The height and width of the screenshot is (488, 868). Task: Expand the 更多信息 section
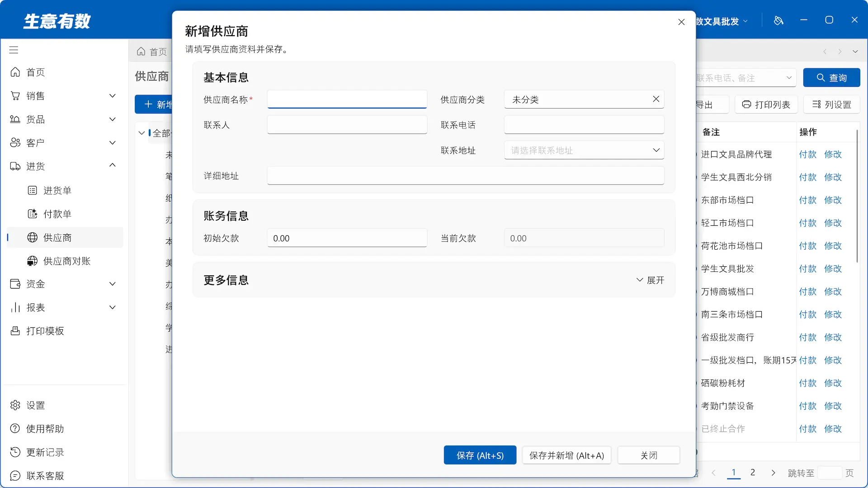[650, 280]
